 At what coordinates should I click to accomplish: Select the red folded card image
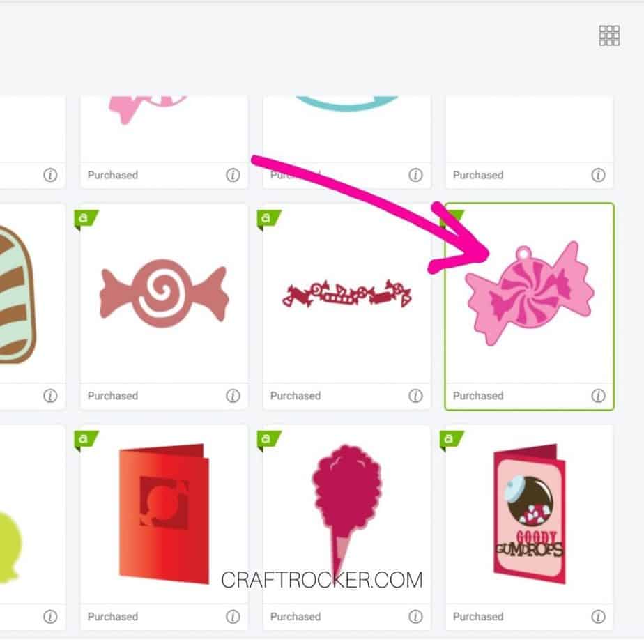tap(164, 514)
